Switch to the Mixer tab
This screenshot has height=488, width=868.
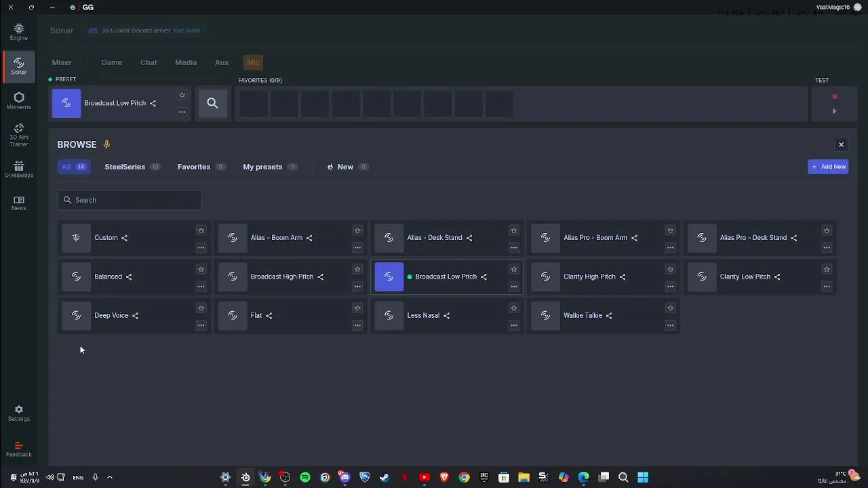[x=62, y=62]
